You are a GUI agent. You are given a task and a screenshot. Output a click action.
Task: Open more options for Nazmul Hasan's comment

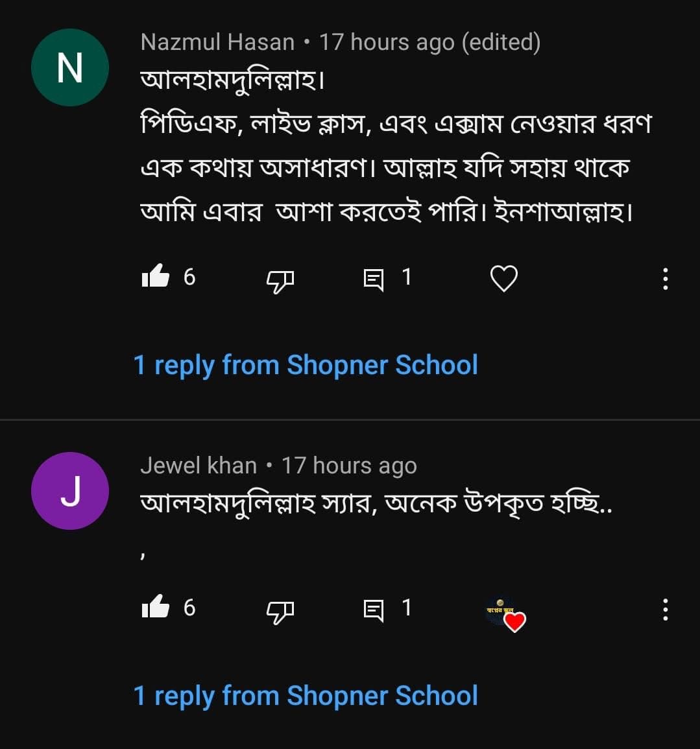[x=665, y=279]
